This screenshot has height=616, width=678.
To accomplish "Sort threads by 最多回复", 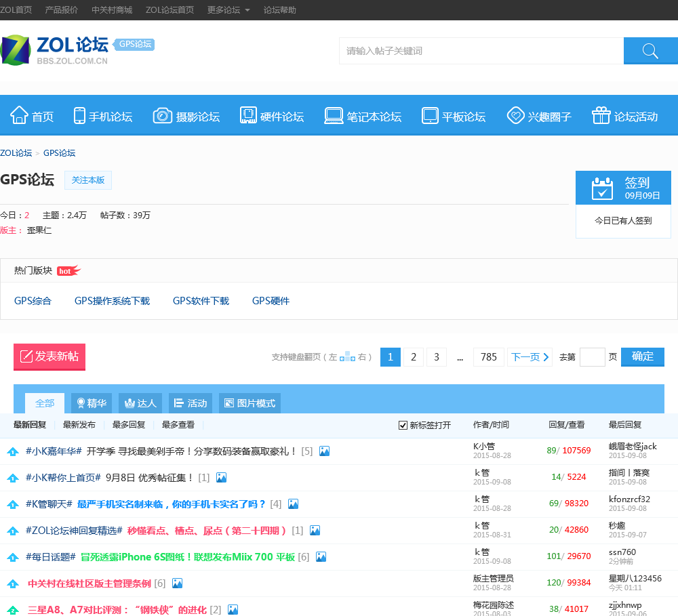I will pos(129,425).
